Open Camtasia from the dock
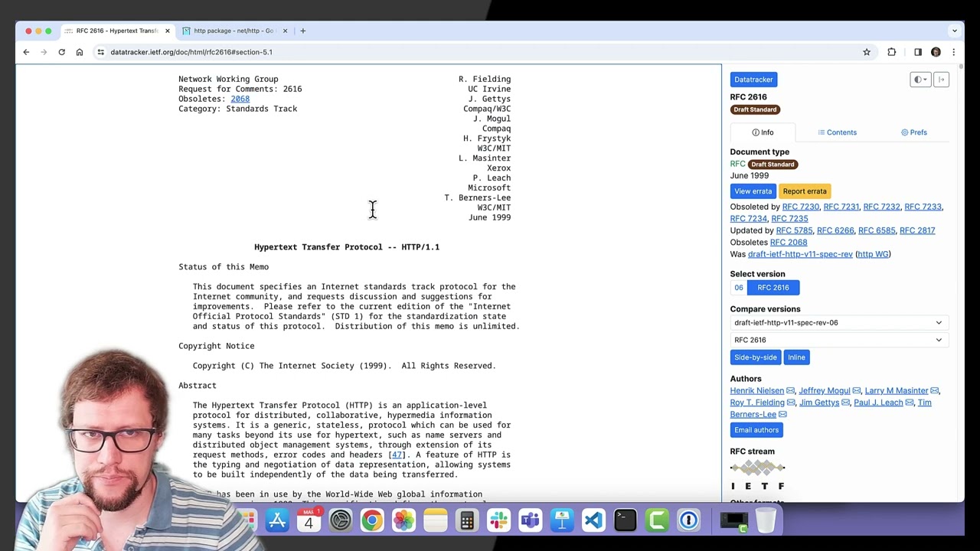Image resolution: width=980 pixels, height=551 pixels. tap(657, 521)
